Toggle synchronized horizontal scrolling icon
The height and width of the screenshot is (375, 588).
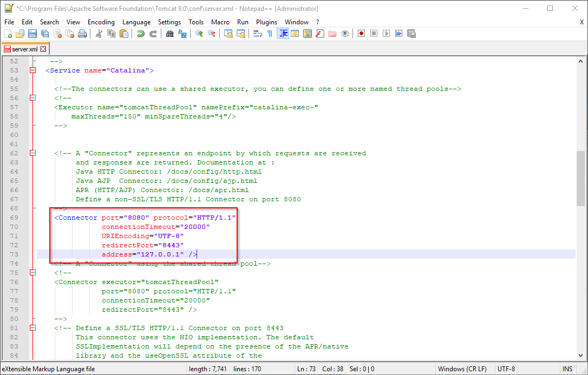[241, 34]
